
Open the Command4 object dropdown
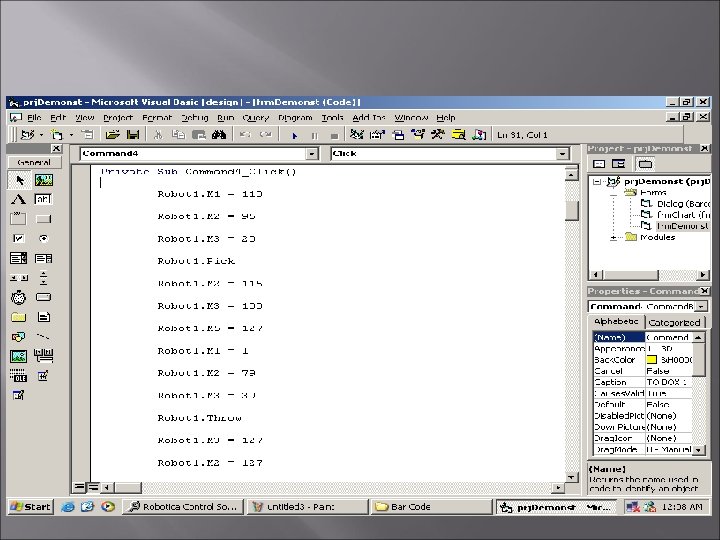click(x=312, y=154)
